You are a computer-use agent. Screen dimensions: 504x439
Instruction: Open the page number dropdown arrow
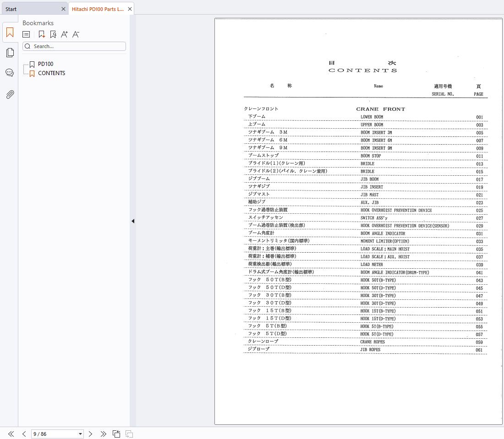tap(80, 434)
